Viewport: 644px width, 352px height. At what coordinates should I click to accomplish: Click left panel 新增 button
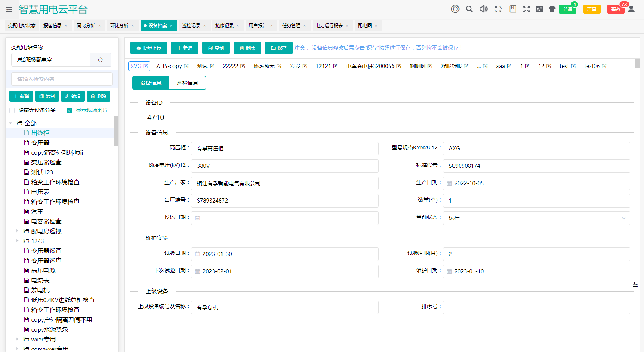click(21, 96)
